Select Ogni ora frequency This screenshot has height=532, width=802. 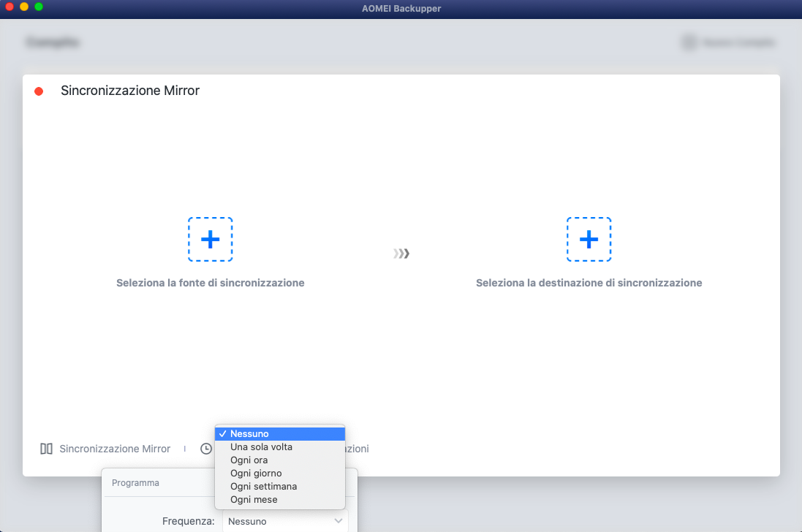click(280, 460)
